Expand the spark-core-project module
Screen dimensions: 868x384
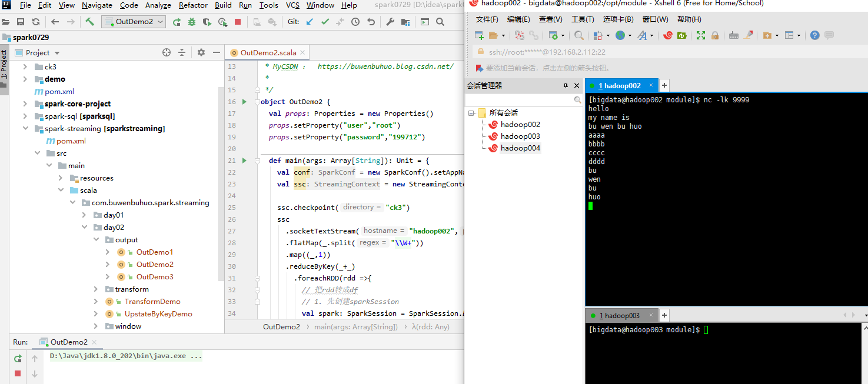click(25, 104)
